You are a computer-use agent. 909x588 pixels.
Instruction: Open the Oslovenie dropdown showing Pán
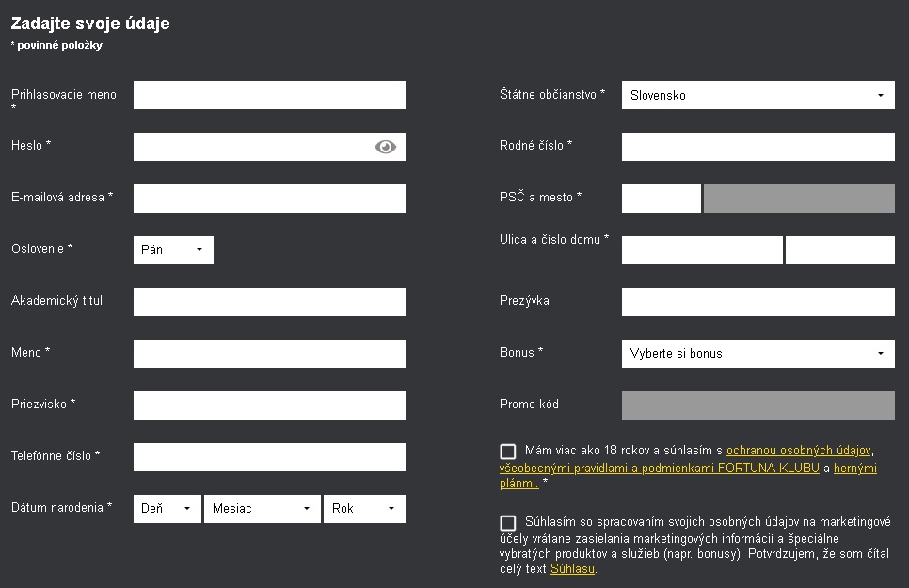point(173,250)
